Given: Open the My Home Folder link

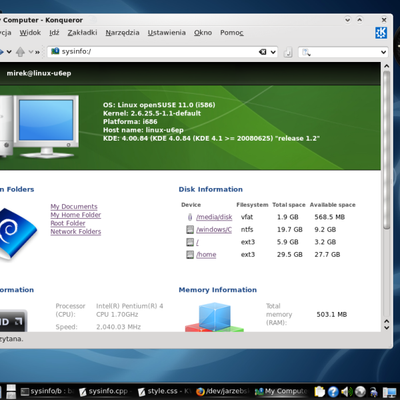Looking at the screenshot, I should [76, 215].
